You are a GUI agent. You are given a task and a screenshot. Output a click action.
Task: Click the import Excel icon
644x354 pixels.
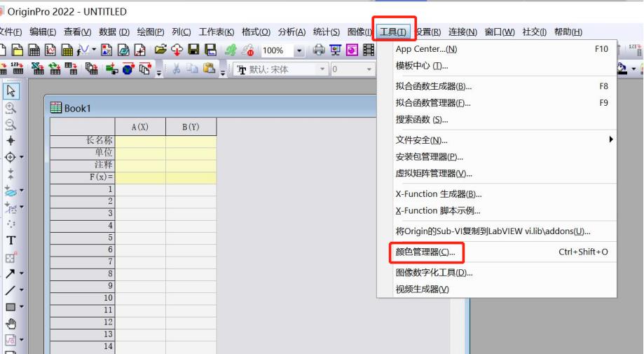click(x=38, y=69)
